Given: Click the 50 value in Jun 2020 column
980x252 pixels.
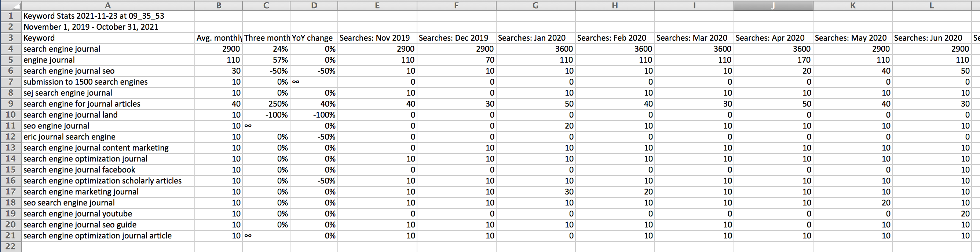Looking at the screenshot, I should [932, 71].
